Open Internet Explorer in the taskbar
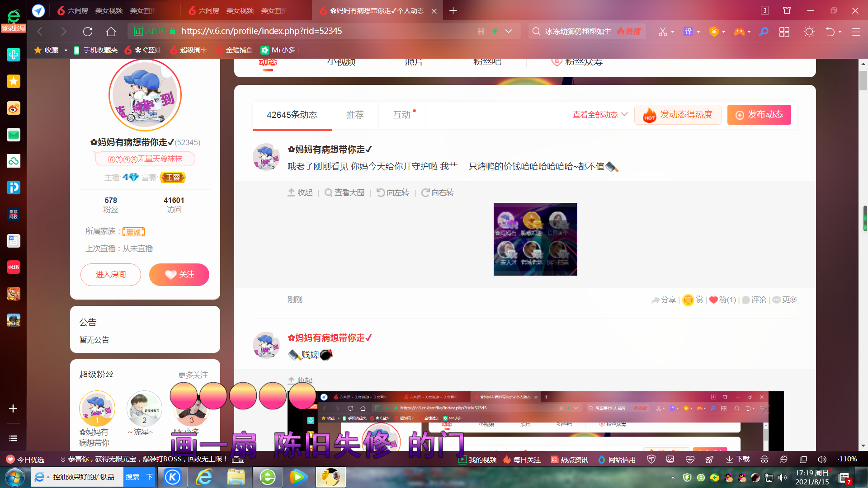Viewport: 868px width, 488px height. click(204, 477)
